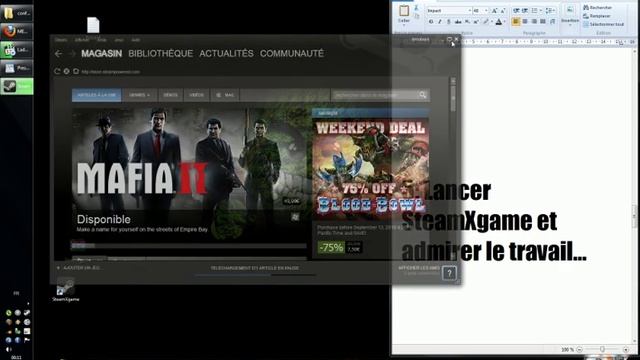This screenshot has width=640, height=360.
Task: Open the Vidéos store tab
Action: click(196, 95)
